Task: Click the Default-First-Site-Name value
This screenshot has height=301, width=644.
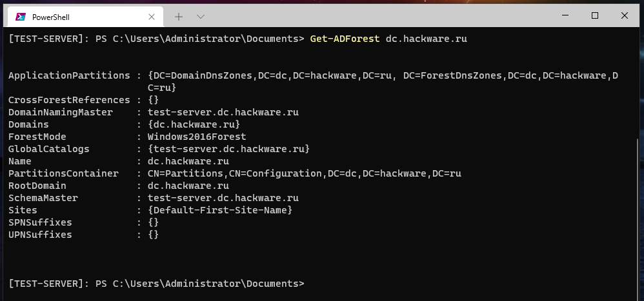Action: (x=220, y=210)
